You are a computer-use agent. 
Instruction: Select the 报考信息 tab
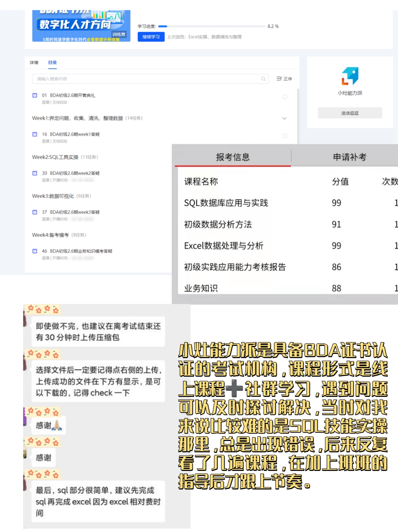coord(233,157)
